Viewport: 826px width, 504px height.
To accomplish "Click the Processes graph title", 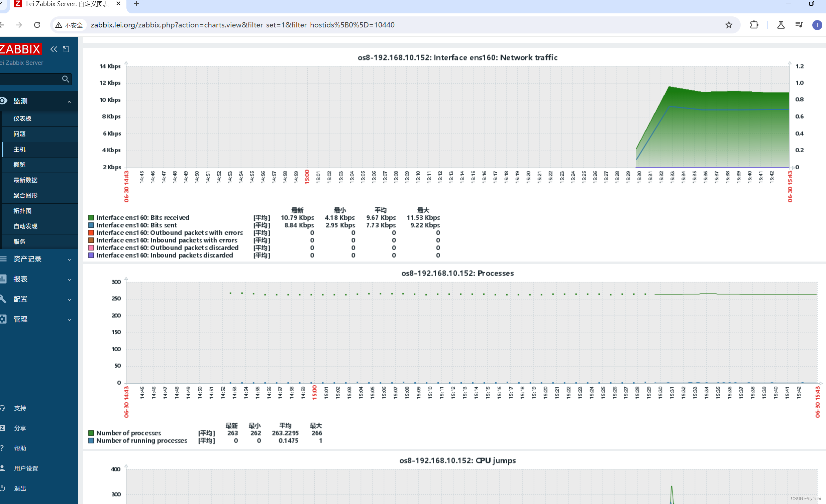I will [x=457, y=273].
